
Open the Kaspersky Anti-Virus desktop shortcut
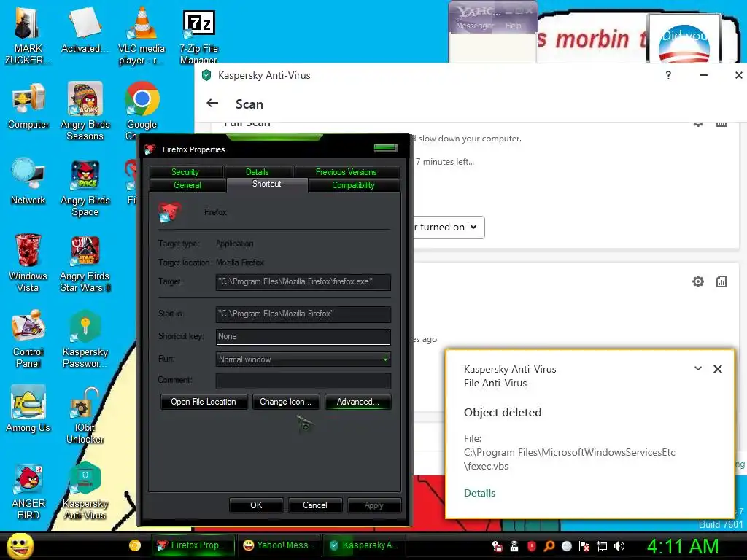coord(85,491)
